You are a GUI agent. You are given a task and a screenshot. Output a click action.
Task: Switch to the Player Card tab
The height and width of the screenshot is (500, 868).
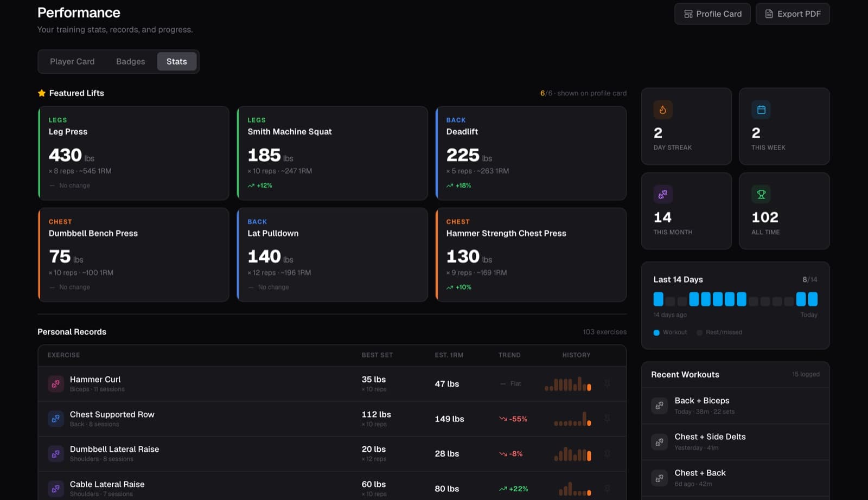tap(72, 61)
